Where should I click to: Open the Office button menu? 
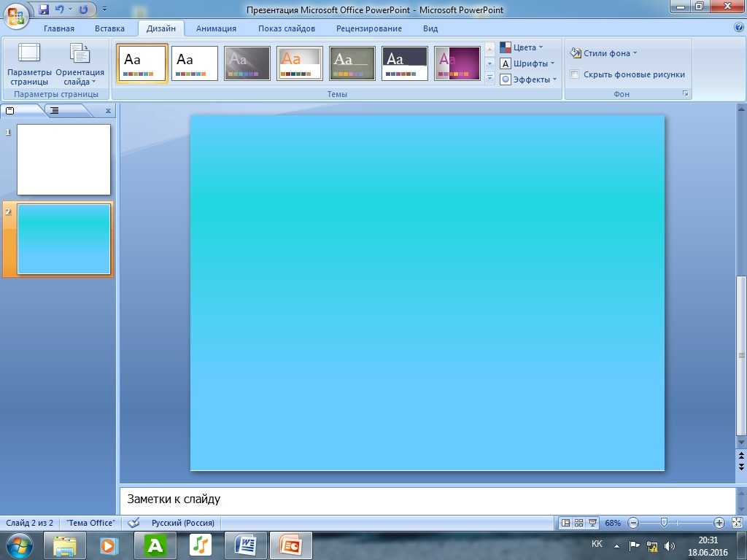15,15
